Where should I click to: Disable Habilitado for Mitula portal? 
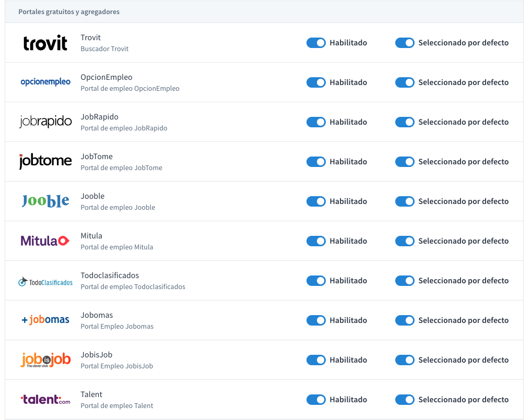pos(316,241)
